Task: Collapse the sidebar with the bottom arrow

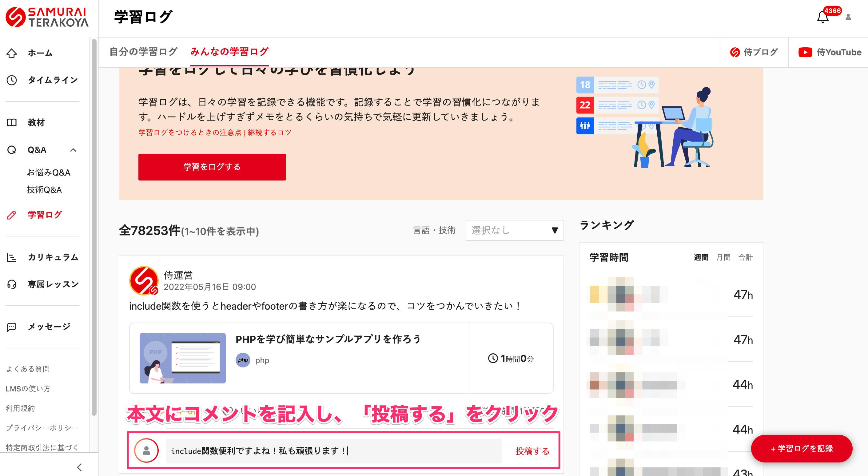Action: [x=80, y=467]
